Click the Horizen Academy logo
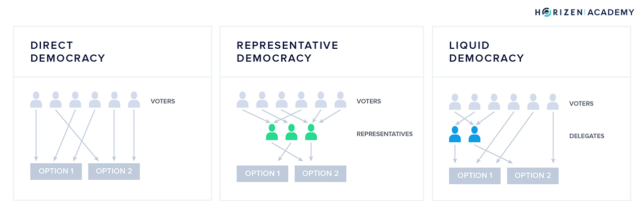Viewport: 644px width, 213px height. tap(585, 13)
